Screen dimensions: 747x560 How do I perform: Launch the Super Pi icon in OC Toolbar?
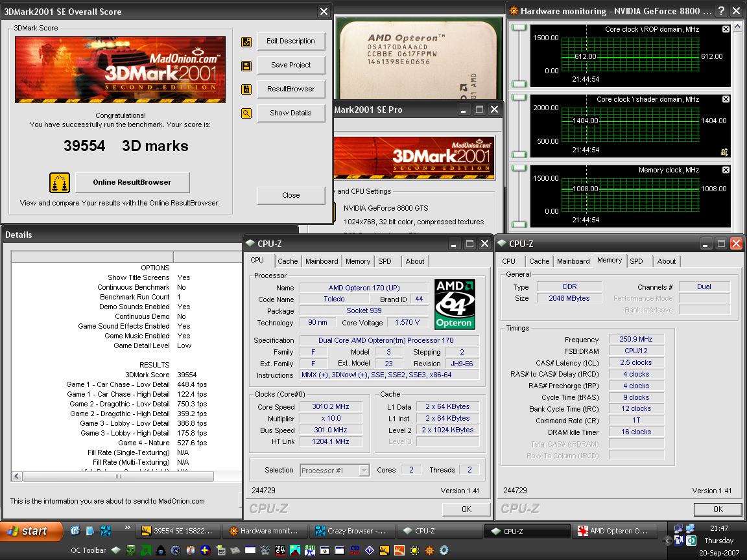(310, 550)
